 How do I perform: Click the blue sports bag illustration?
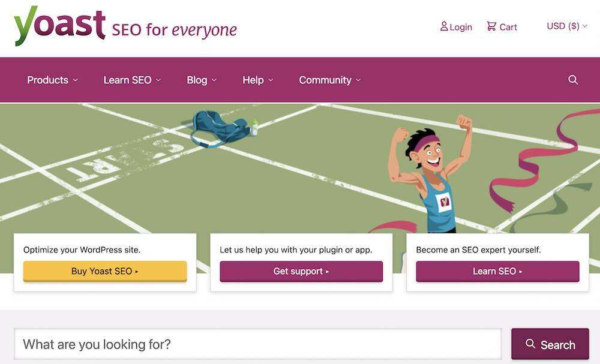pos(219,127)
